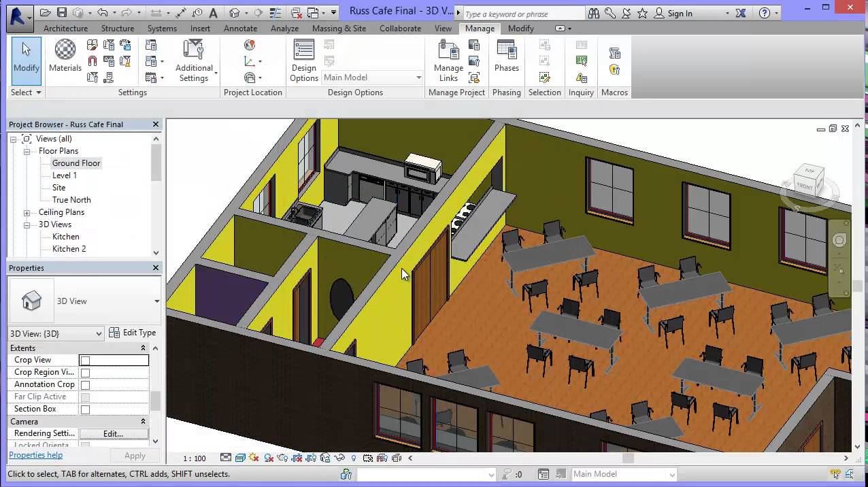Open Manage Links

(x=448, y=61)
